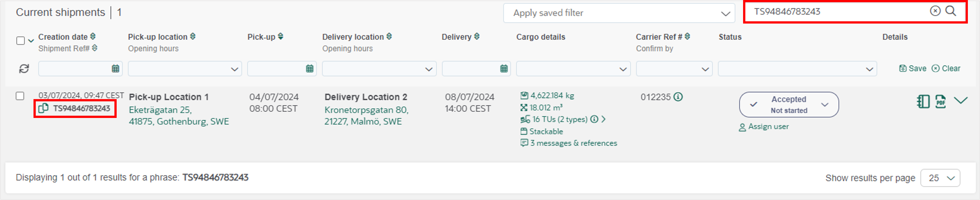Tick the checkbox for shipment TS94846783243

click(20, 96)
